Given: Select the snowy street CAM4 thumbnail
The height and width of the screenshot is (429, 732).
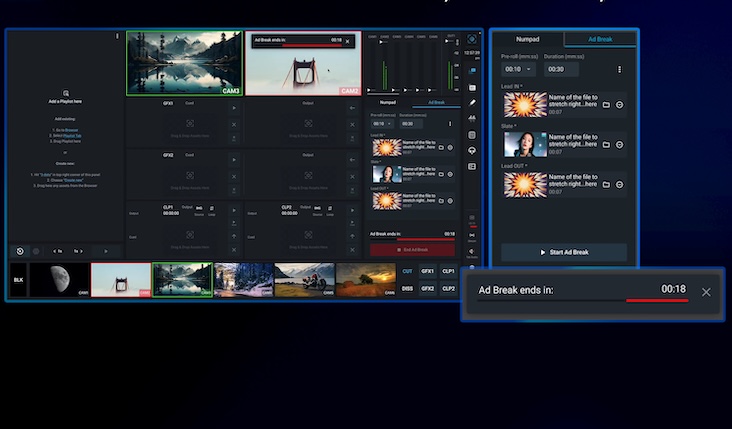Looking at the screenshot, I should click(244, 280).
